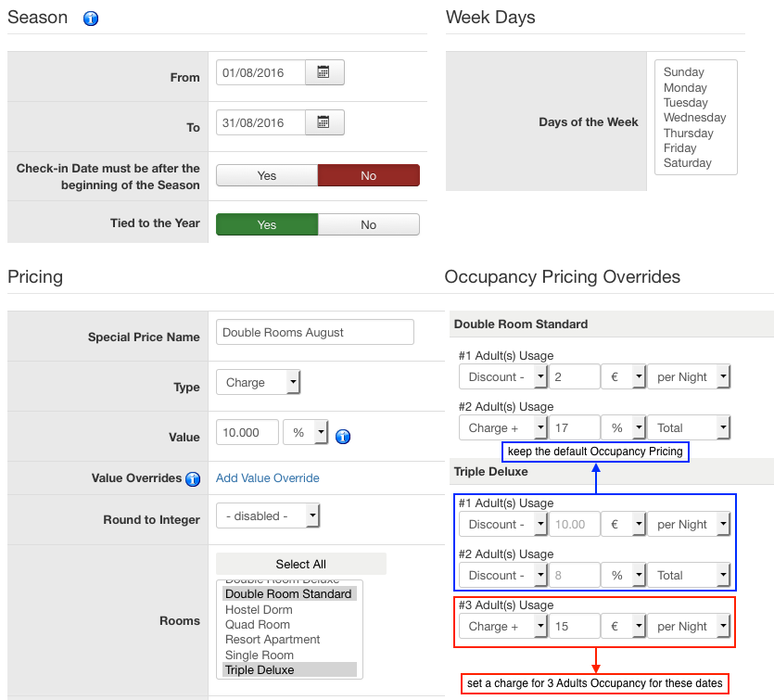Open Double Room Standard #1 Adult currency dropdown
This screenshot has width=774, height=700.
[623, 376]
